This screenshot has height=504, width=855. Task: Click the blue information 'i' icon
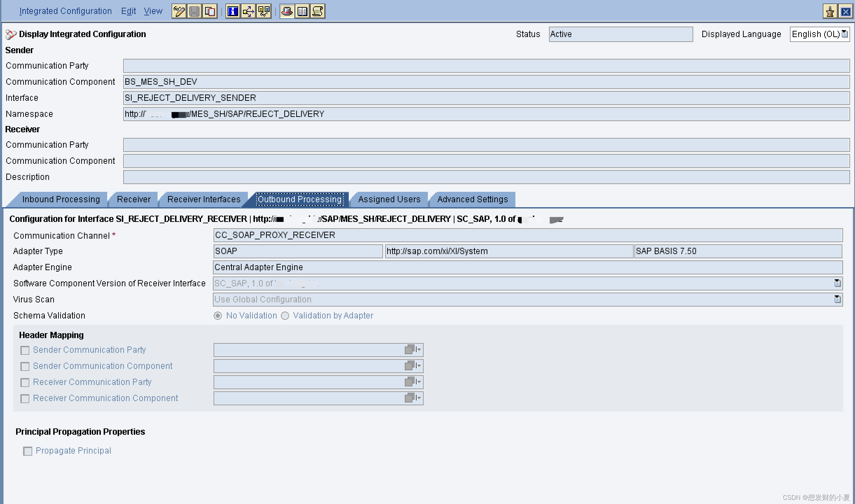[x=233, y=12]
